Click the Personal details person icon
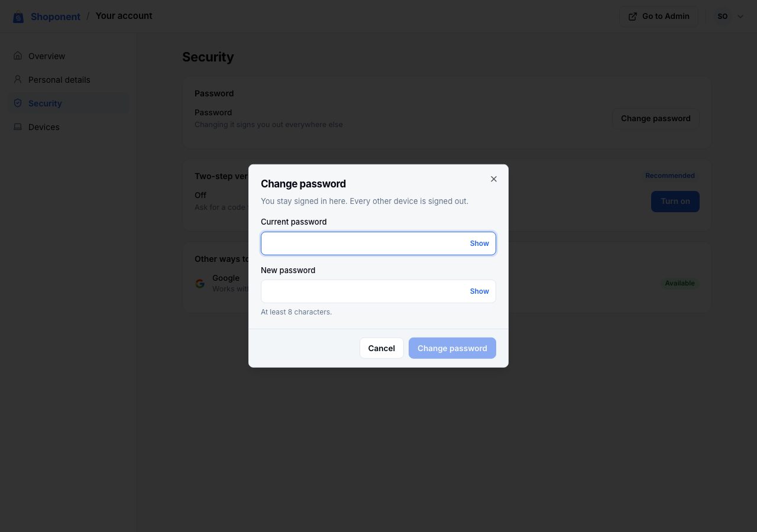 point(18,80)
